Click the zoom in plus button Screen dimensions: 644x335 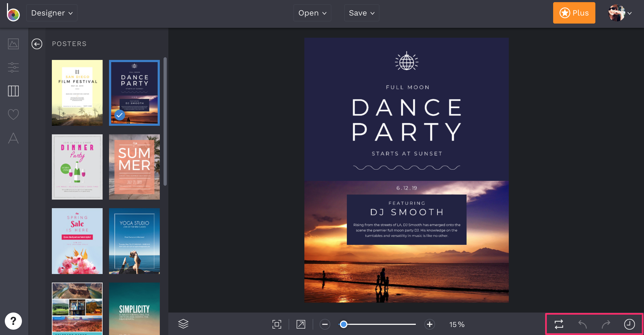click(x=430, y=324)
